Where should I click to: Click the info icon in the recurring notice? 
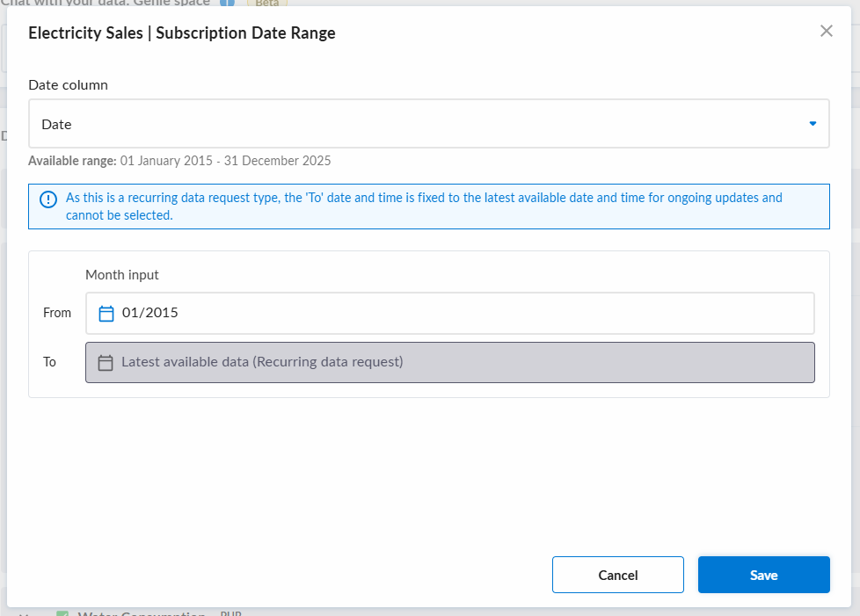48,199
